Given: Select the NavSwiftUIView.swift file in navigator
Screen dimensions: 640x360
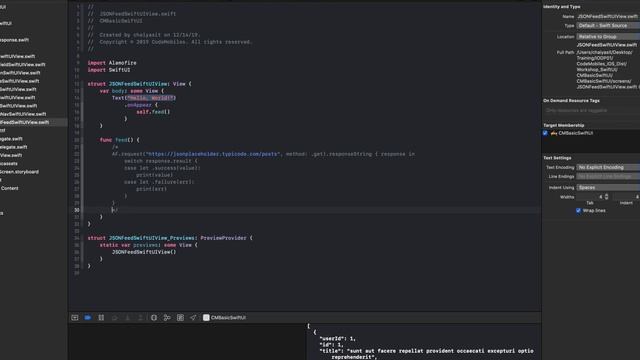Looking at the screenshot, I should click(23, 114).
